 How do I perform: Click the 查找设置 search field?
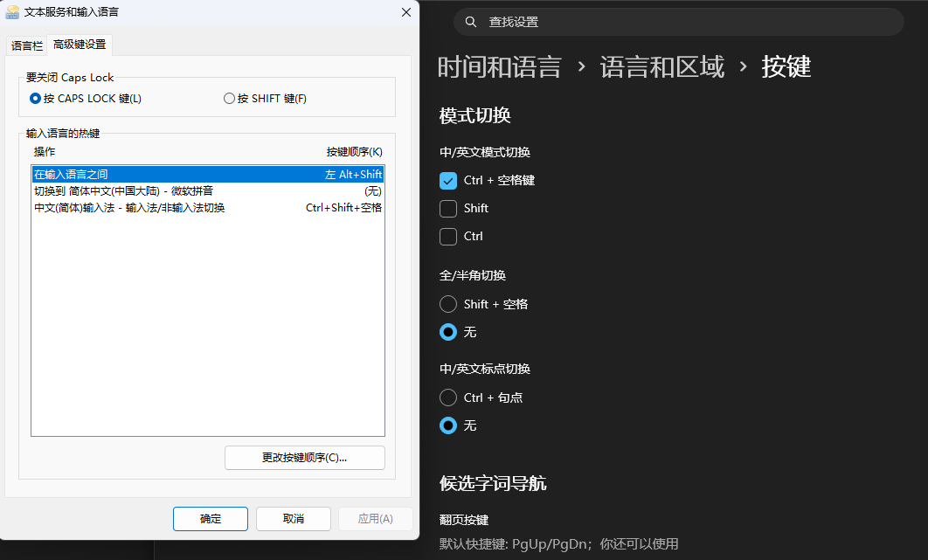(x=678, y=22)
